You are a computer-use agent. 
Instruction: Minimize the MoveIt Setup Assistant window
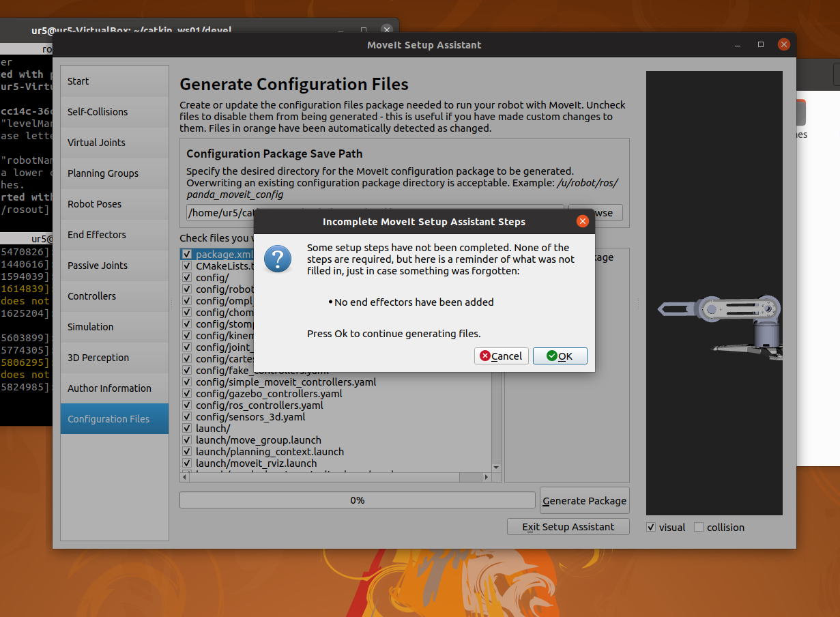pyautogui.click(x=738, y=45)
